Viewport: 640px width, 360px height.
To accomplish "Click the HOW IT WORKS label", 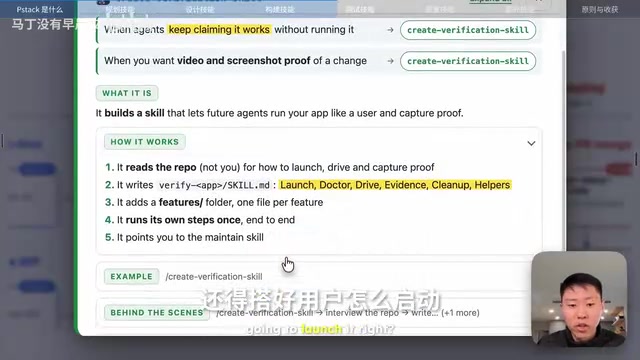I will [x=144, y=142].
